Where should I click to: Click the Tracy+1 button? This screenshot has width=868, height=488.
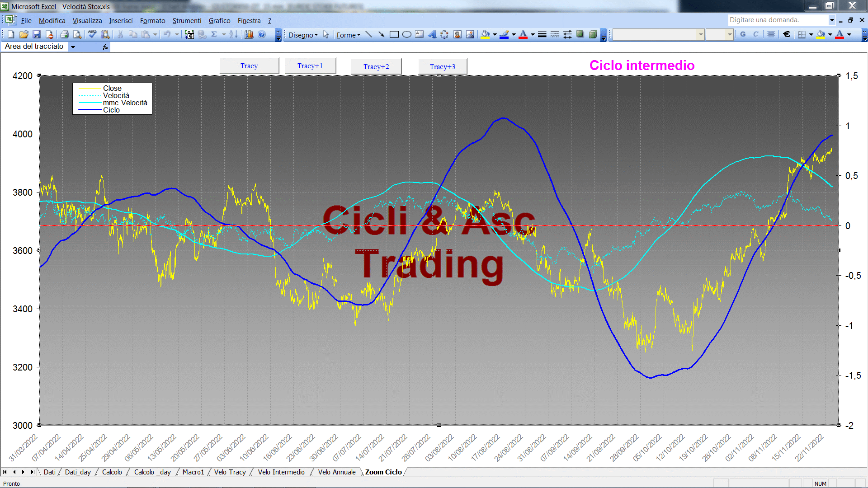point(310,66)
